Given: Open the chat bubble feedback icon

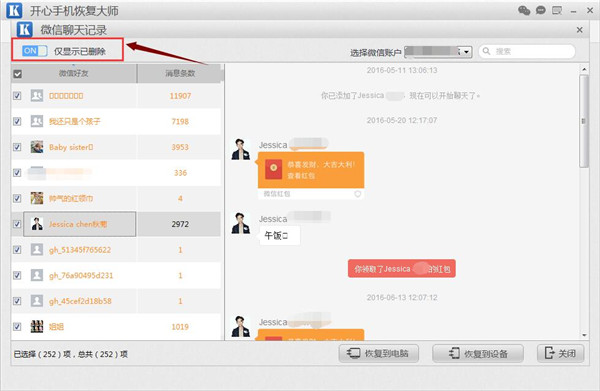Looking at the screenshot, I should coord(541,10).
